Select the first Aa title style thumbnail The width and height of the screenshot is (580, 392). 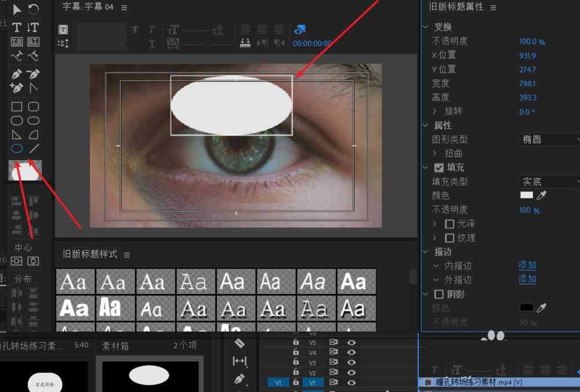pos(75,281)
